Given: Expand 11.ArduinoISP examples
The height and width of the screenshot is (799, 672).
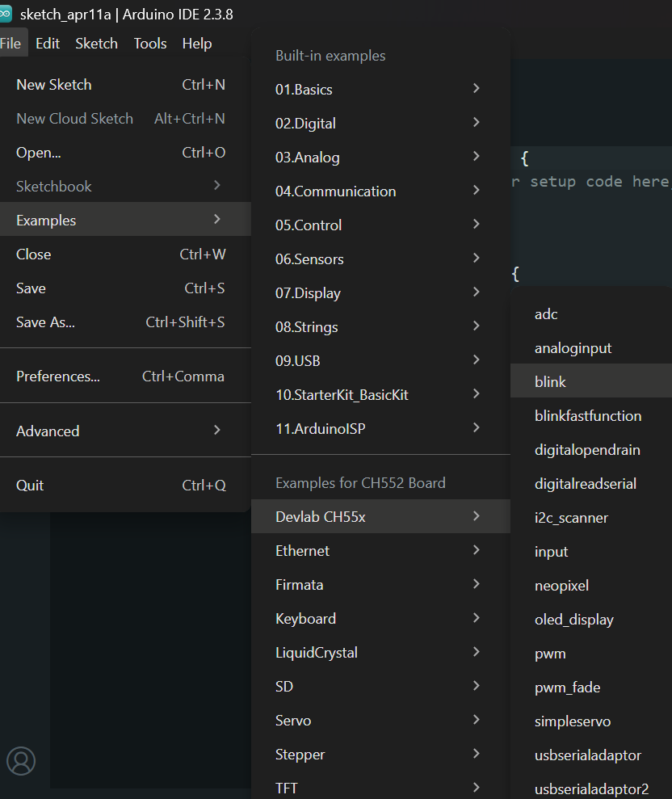Looking at the screenshot, I should click(x=380, y=428).
